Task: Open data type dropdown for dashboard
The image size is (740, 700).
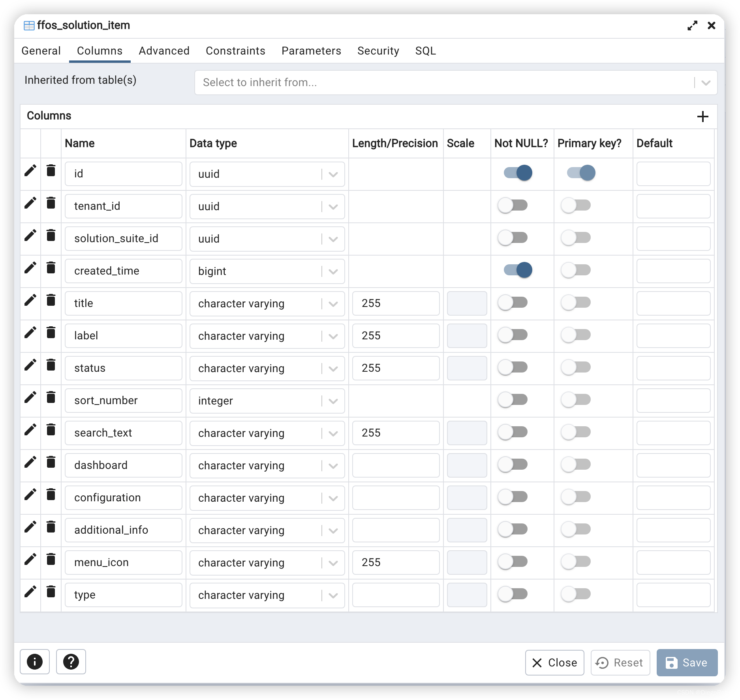Action: pyautogui.click(x=267, y=465)
